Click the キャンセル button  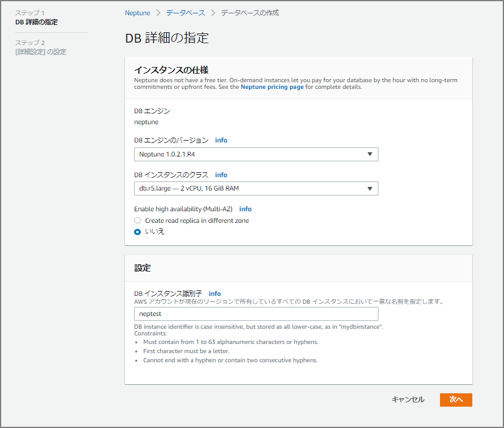[x=408, y=399]
